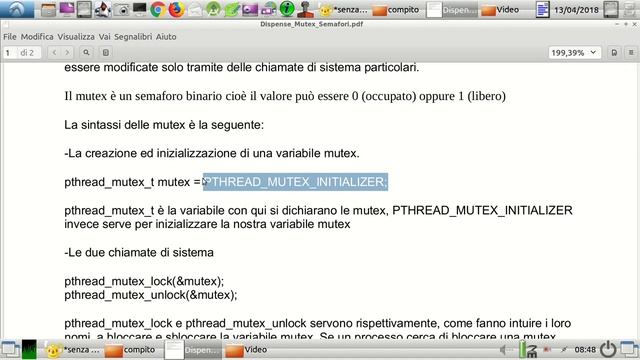Click the pthread_mutex_lock(&mutex); line

144,281
